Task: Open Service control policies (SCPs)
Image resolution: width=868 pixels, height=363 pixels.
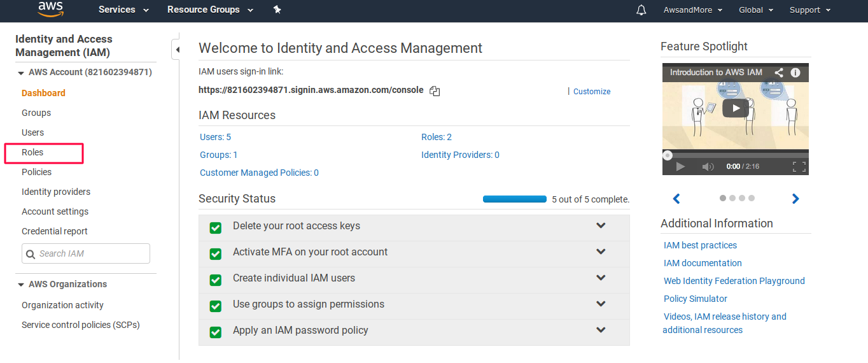Action: (81, 325)
